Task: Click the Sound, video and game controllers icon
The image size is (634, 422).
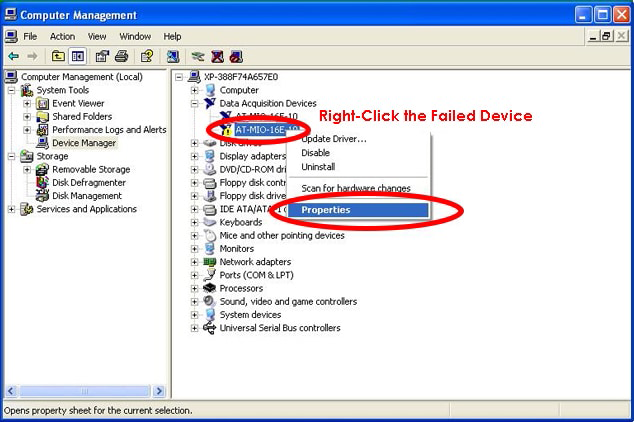Action: click(210, 302)
